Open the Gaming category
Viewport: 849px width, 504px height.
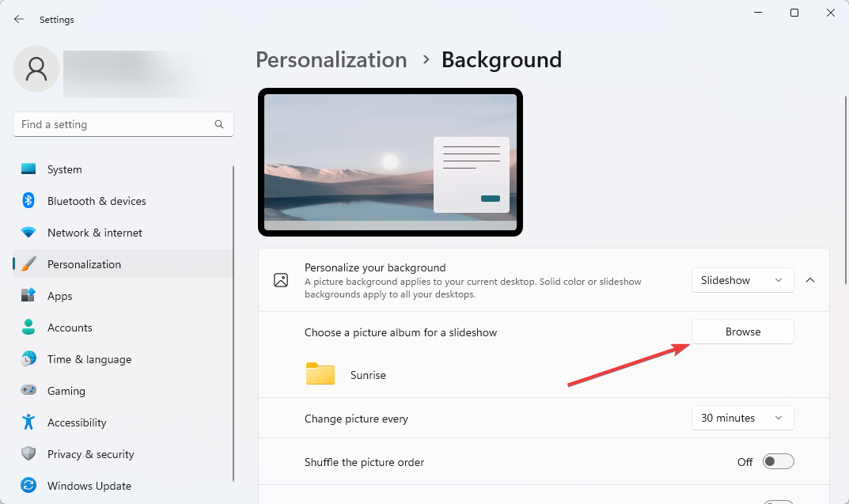click(x=123, y=390)
